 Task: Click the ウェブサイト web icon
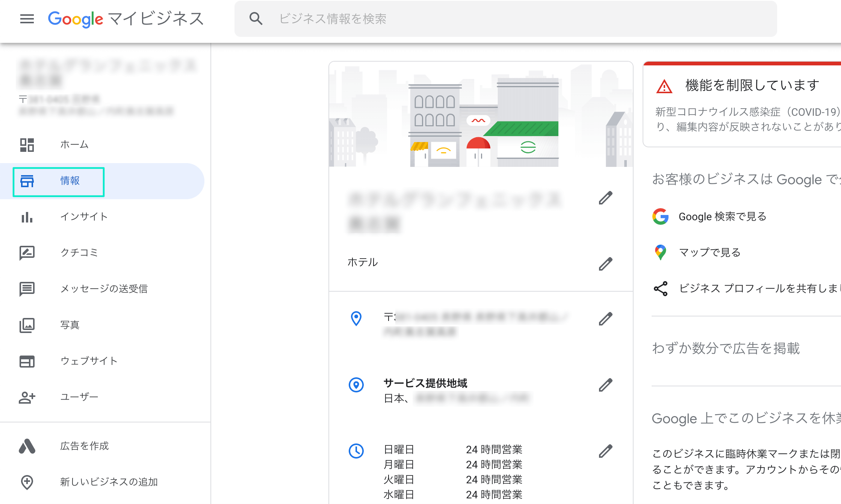pos(27,361)
